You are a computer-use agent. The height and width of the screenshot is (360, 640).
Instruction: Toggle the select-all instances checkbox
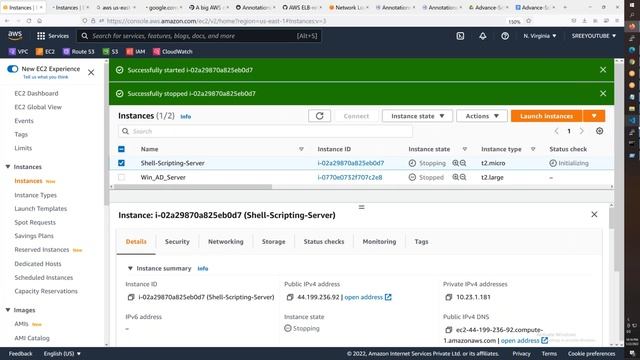pos(121,149)
